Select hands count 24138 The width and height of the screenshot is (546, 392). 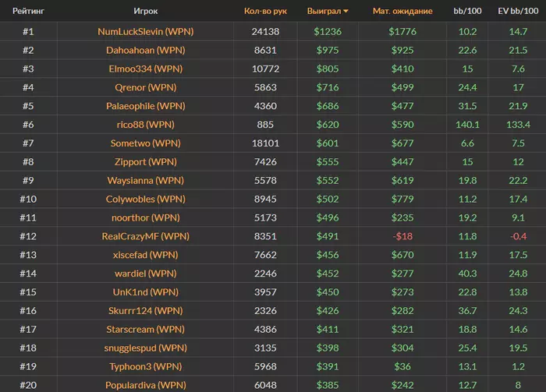click(265, 32)
